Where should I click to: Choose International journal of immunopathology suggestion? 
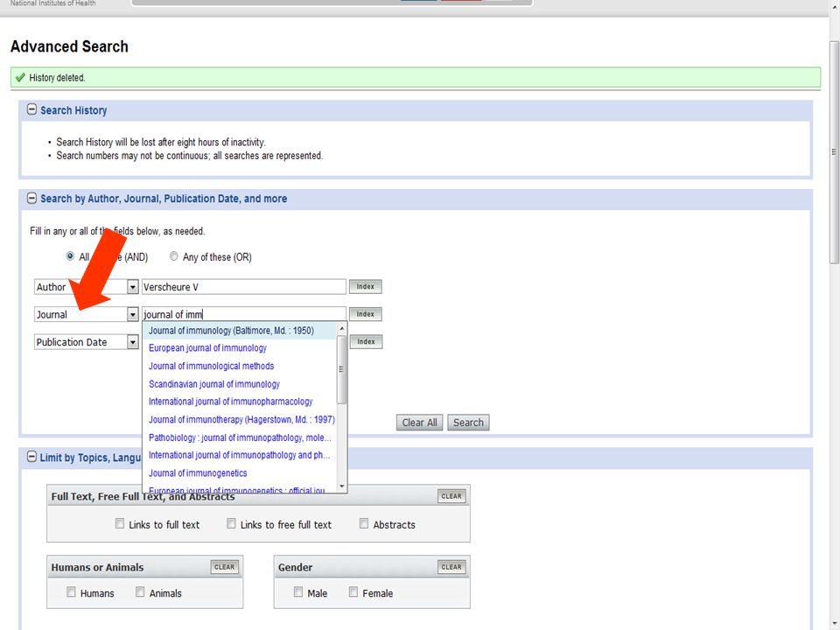click(240, 455)
